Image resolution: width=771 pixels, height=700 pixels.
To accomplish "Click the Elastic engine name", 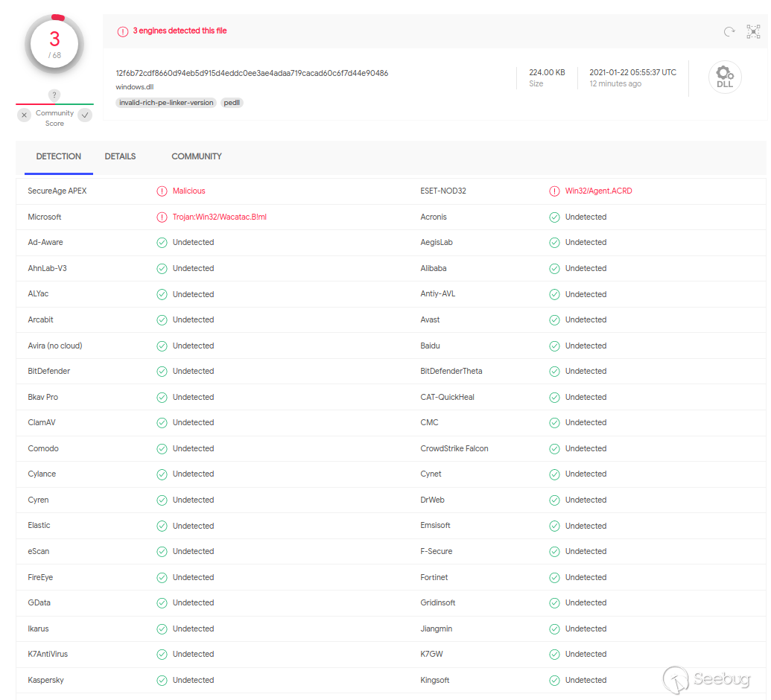I will tap(39, 526).
